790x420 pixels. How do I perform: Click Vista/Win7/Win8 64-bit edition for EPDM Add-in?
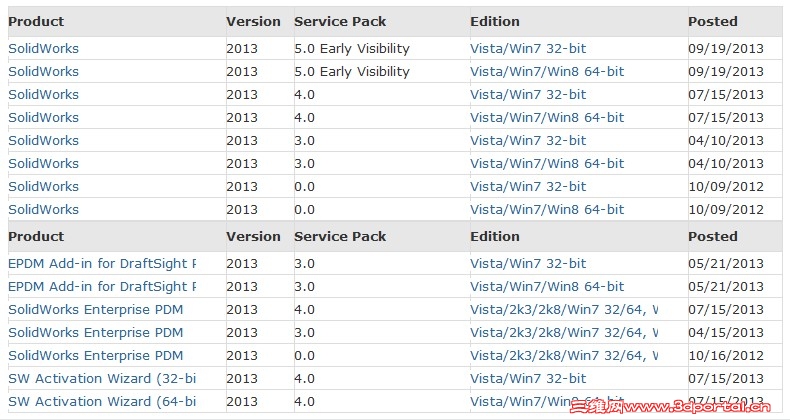(x=546, y=287)
